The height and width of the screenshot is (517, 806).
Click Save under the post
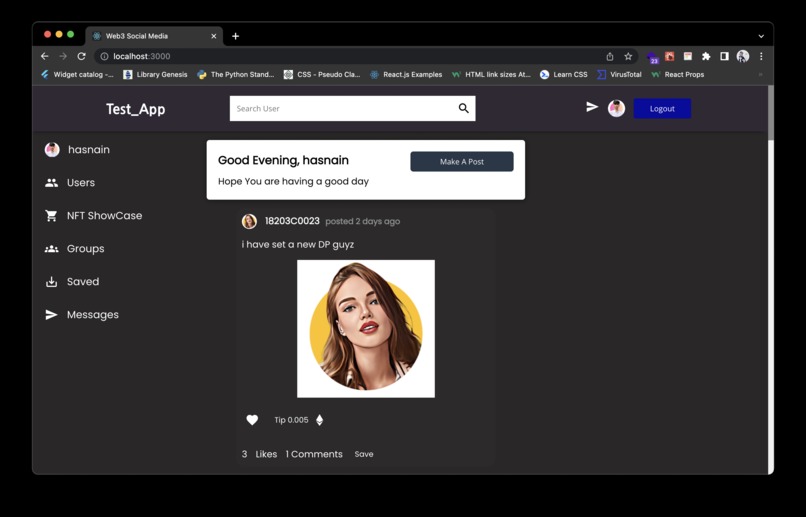pyautogui.click(x=364, y=454)
